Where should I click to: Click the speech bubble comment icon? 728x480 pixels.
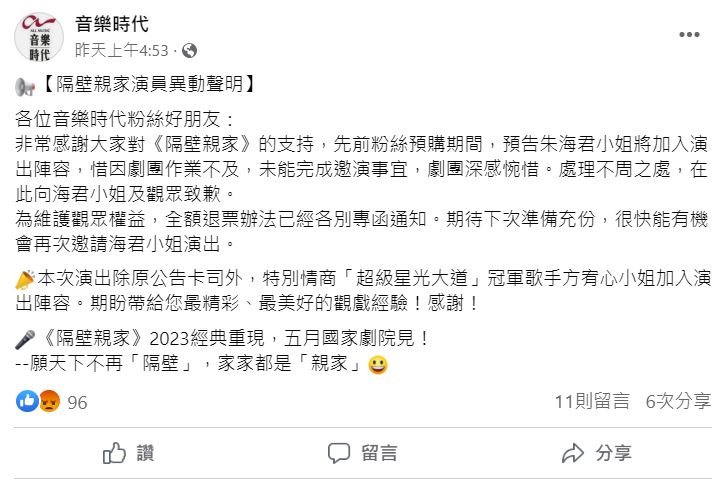click(x=338, y=453)
